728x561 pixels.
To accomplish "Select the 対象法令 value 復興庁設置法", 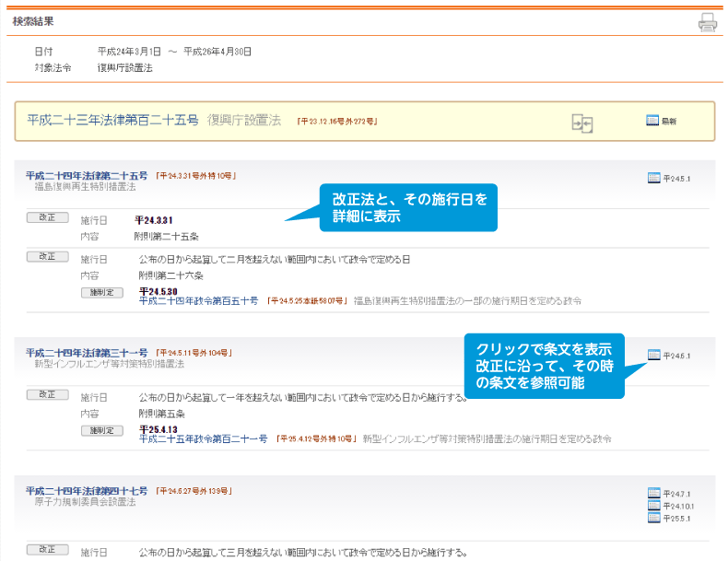I will (125, 68).
